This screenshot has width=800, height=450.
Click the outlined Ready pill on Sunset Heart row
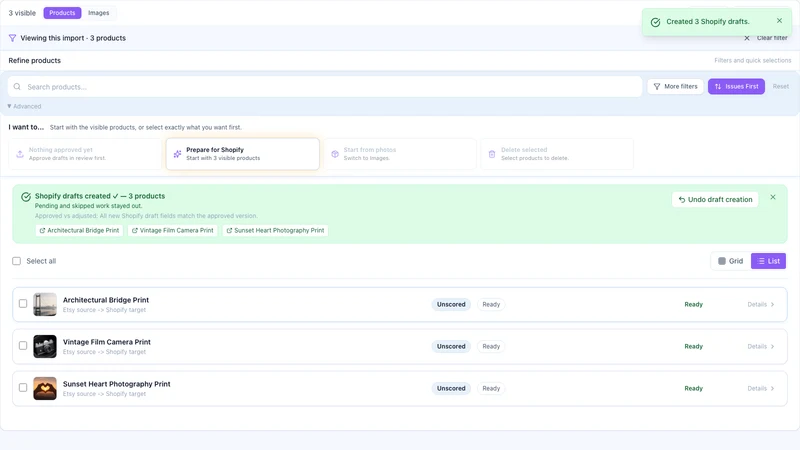click(x=491, y=388)
